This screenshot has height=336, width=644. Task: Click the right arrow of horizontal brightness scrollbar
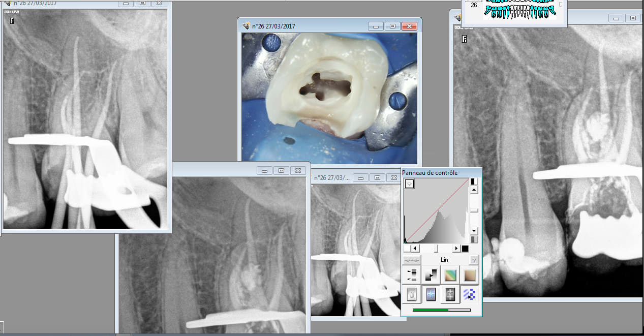point(456,248)
